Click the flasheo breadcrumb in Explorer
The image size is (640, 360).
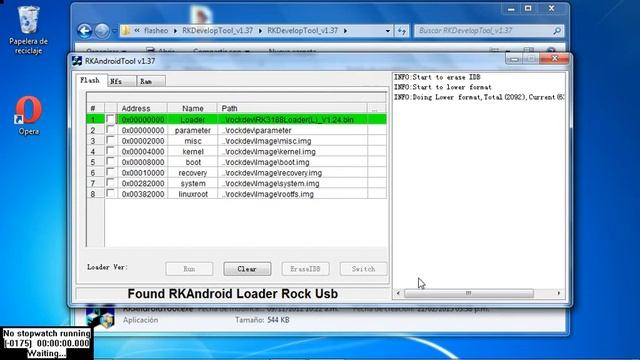156,31
